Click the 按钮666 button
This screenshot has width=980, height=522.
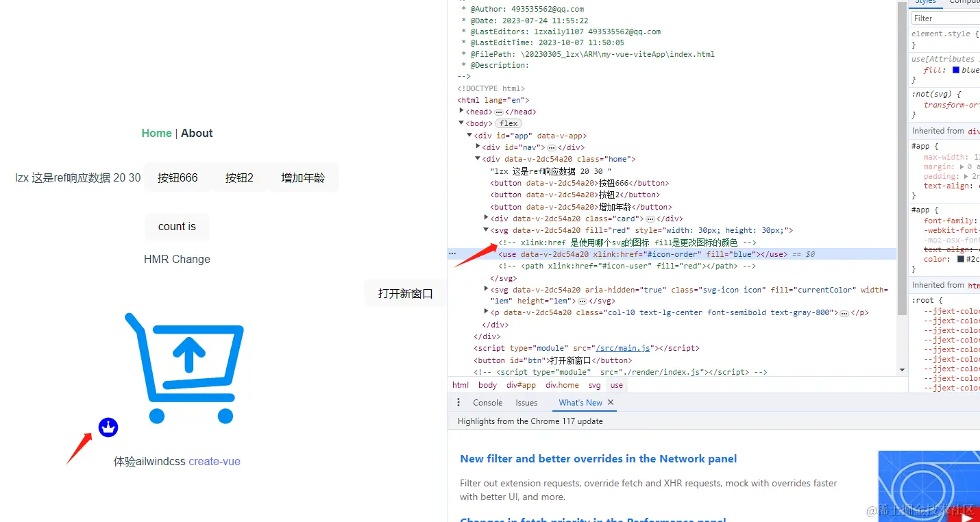tap(177, 177)
